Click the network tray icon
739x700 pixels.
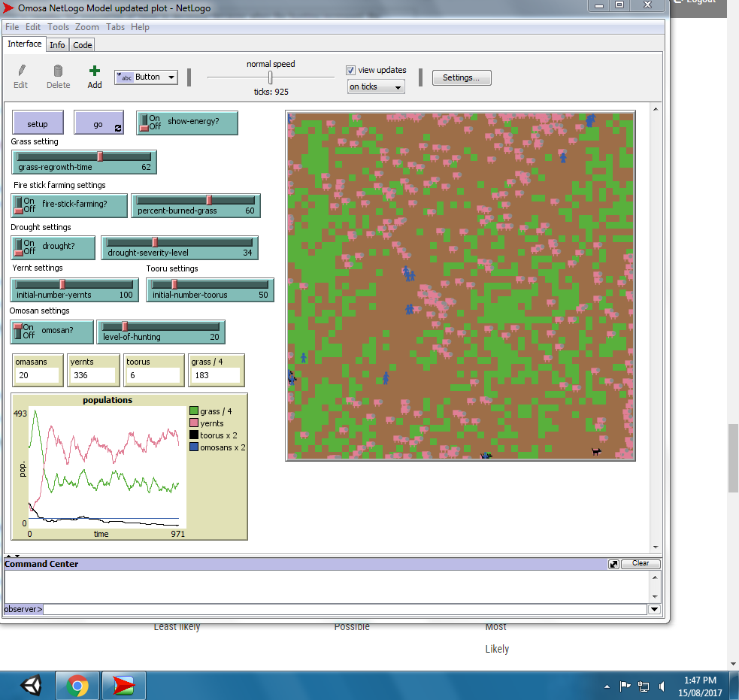644,686
